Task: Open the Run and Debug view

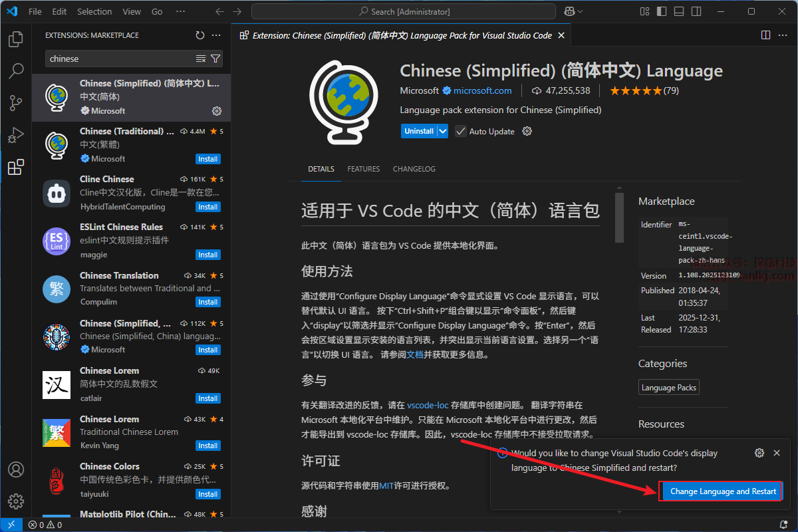Action: (16, 135)
